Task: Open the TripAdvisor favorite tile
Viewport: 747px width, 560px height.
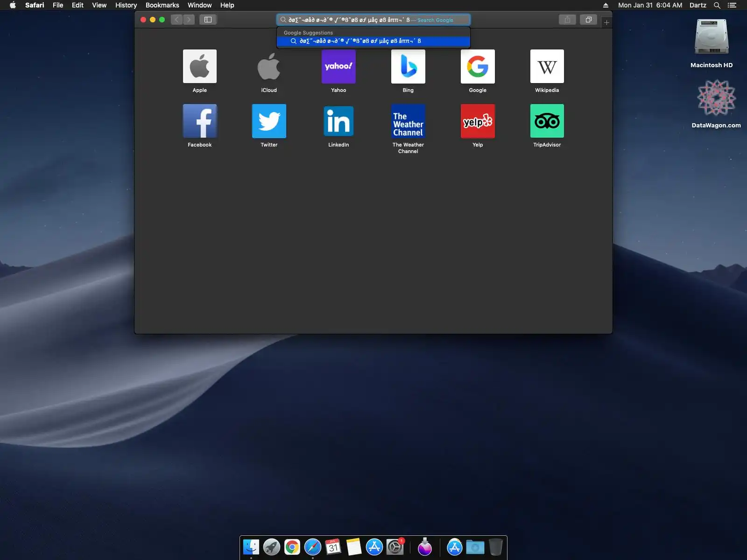Action: click(547, 121)
